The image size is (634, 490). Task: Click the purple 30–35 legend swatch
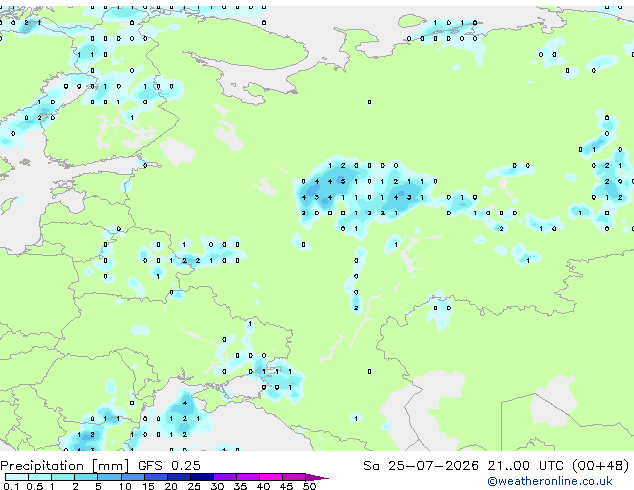point(225,477)
